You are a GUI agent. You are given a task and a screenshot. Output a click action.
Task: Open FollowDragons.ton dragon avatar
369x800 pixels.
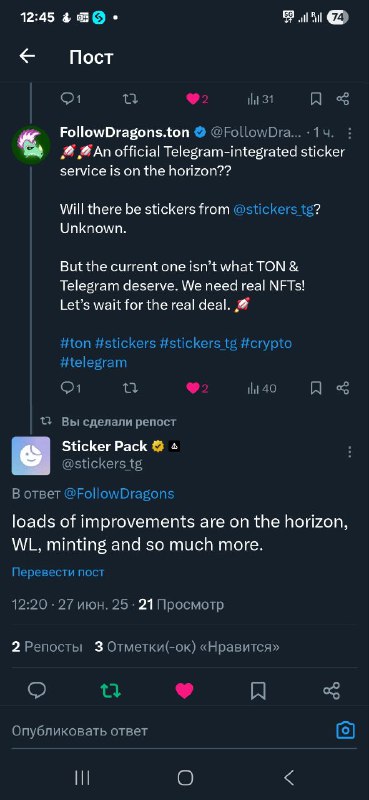[x=31, y=145]
